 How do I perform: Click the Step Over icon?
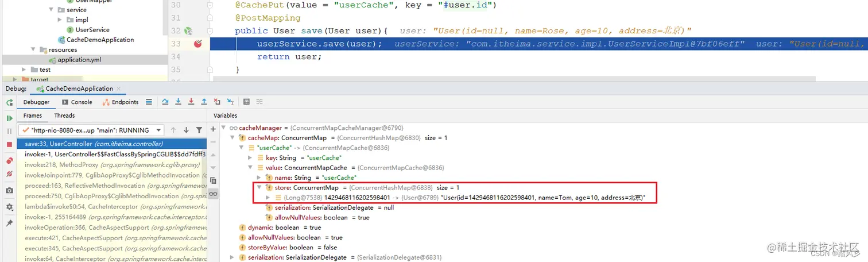[x=165, y=102]
